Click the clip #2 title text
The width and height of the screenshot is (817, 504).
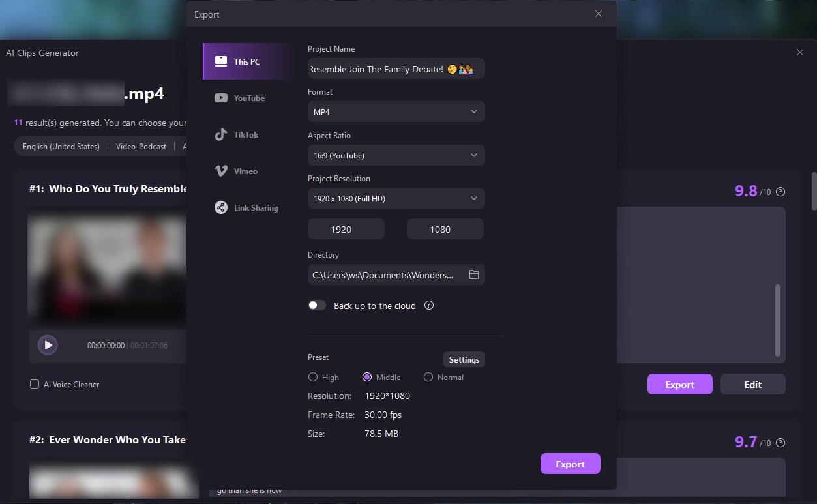click(108, 440)
